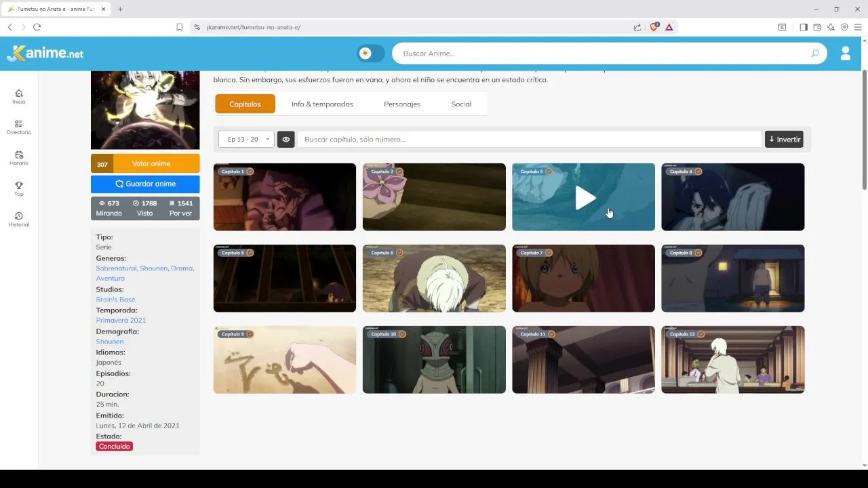This screenshot has height=488, width=868.
Task: Reload the page
Action: click(37, 27)
